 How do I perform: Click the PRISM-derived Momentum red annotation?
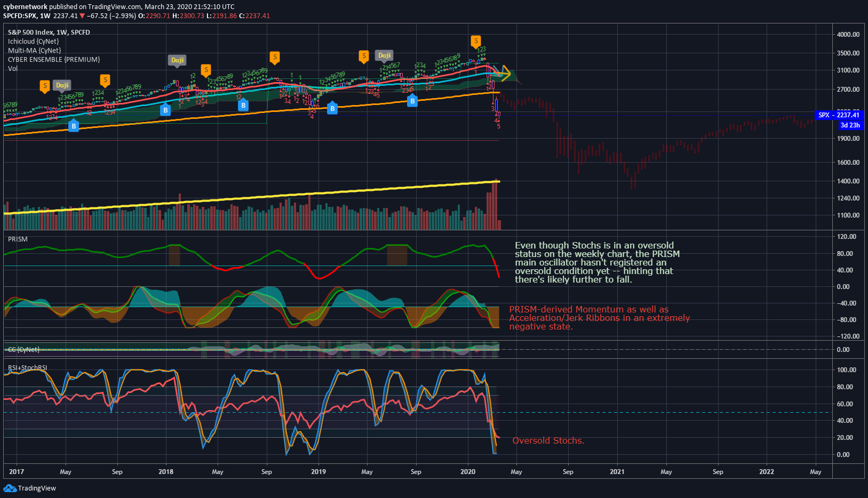[x=600, y=318]
